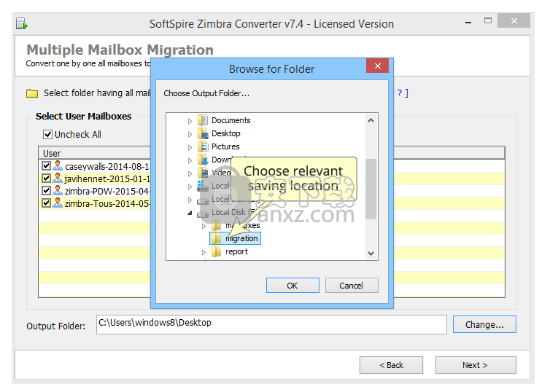Click the user icon next to caseywalls mailbox
The width and height of the screenshot is (558, 392).
(58, 166)
